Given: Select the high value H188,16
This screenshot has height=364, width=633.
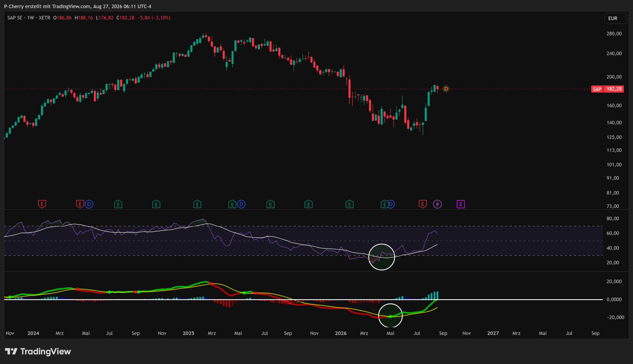Looking at the screenshot, I should coord(84,18).
